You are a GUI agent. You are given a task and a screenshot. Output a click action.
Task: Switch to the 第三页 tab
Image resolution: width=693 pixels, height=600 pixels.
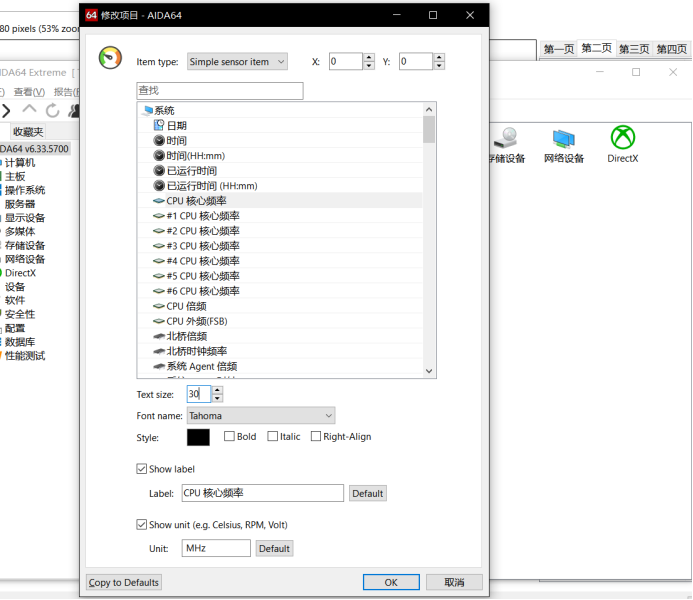pyautogui.click(x=634, y=49)
